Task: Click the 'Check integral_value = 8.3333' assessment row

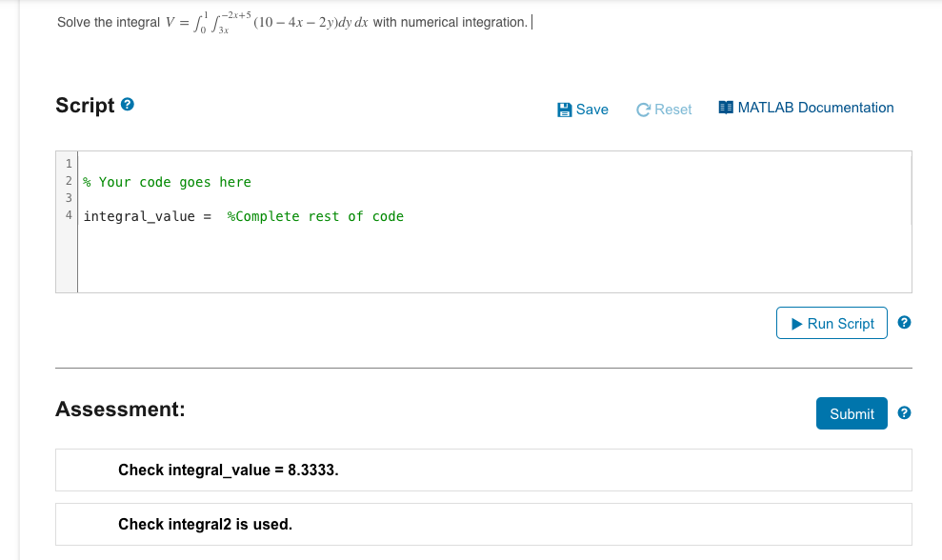Action: (229, 470)
